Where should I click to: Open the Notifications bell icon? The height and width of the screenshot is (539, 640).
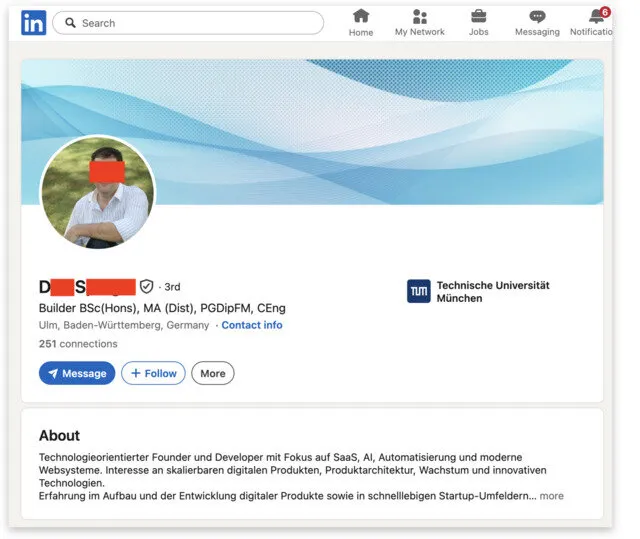[x=596, y=17]
